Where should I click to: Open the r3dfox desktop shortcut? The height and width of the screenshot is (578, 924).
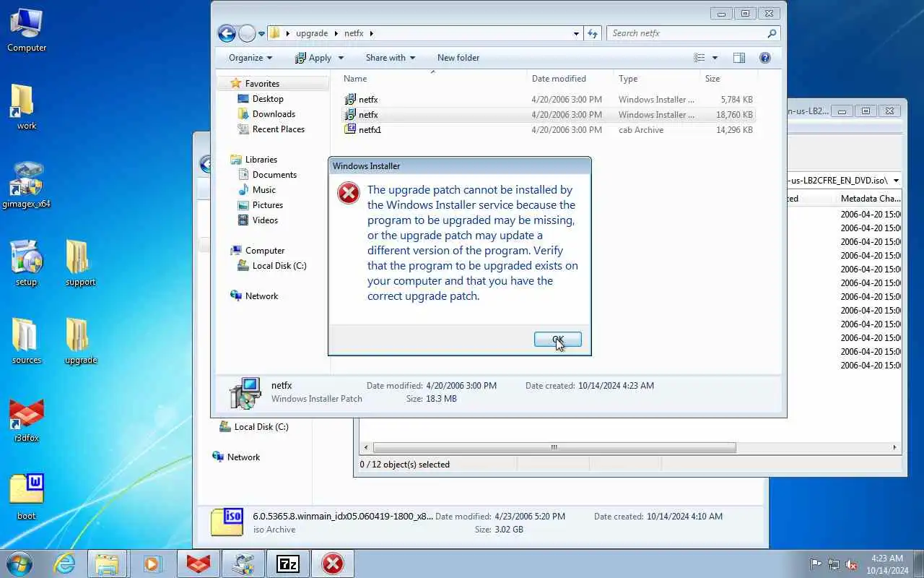tap(27, 420)
